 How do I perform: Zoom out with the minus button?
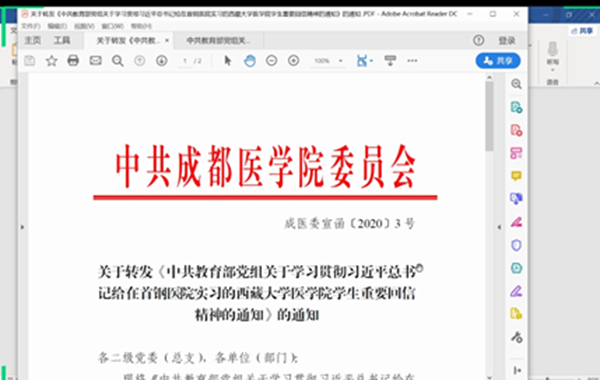[272, 60]
